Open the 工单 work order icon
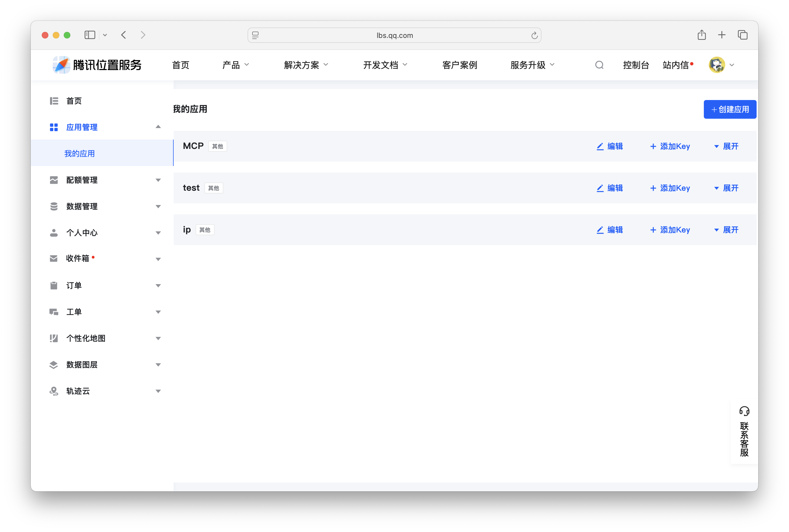The width and height of the screenshot is (789, 532). point(54,311)
